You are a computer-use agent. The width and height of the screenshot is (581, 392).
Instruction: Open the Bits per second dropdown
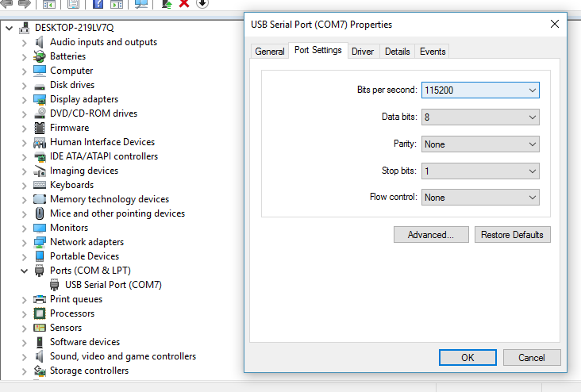(480, 90)
